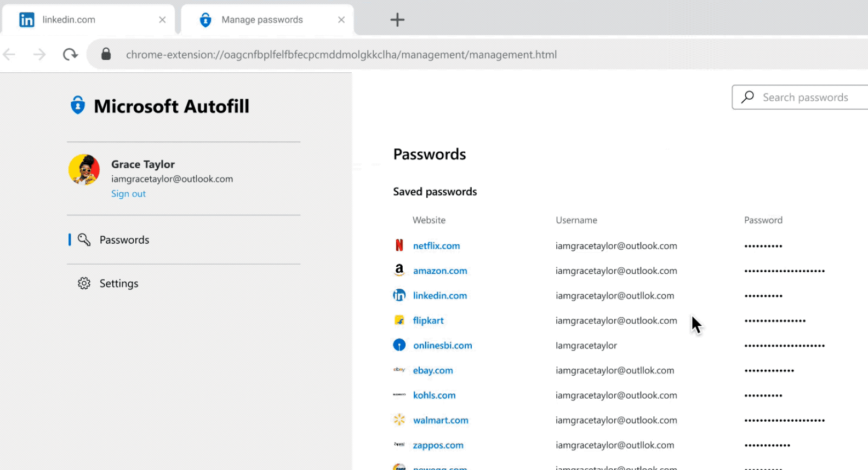Click the Password column header
868x470 pixels.
[763, 220]
